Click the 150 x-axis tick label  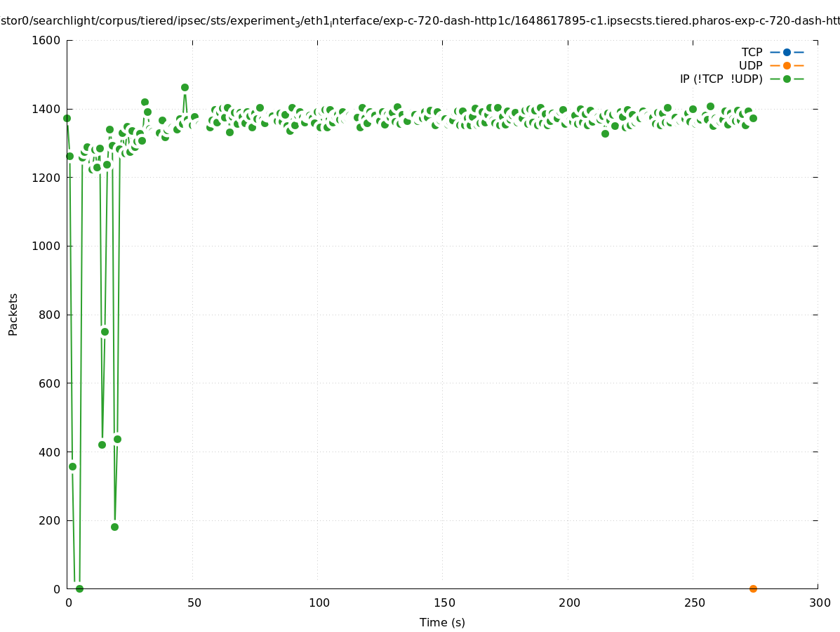443,603
